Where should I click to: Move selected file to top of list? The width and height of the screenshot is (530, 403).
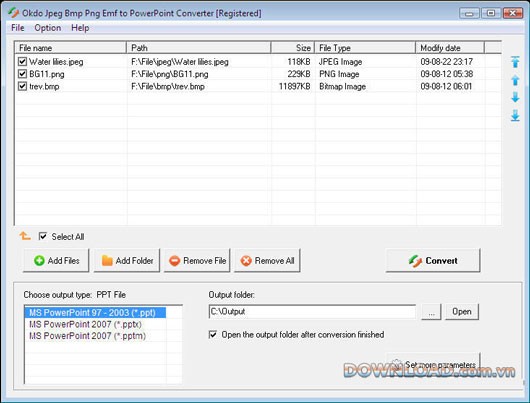point(515,62)
